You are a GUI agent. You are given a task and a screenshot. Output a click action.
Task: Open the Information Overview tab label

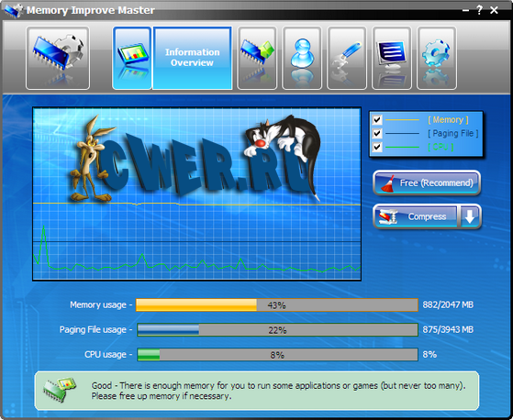pyautogui.click(x=193, y=58)
